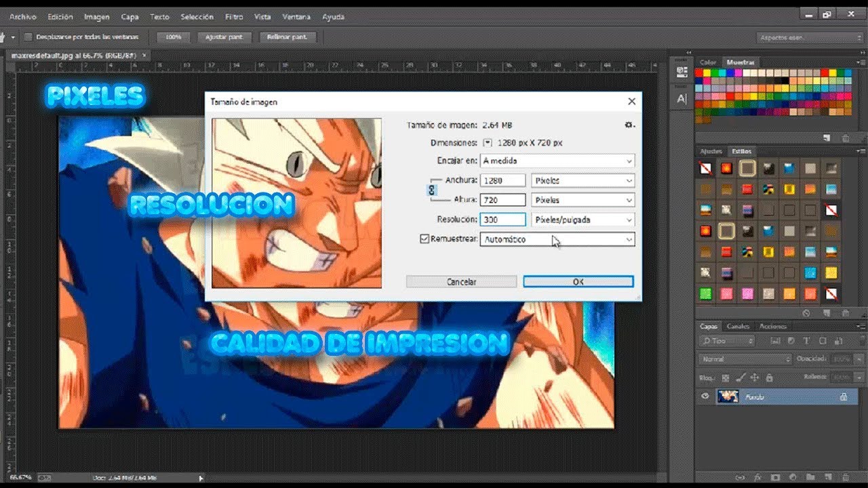Click the Cancelar button

462,282
